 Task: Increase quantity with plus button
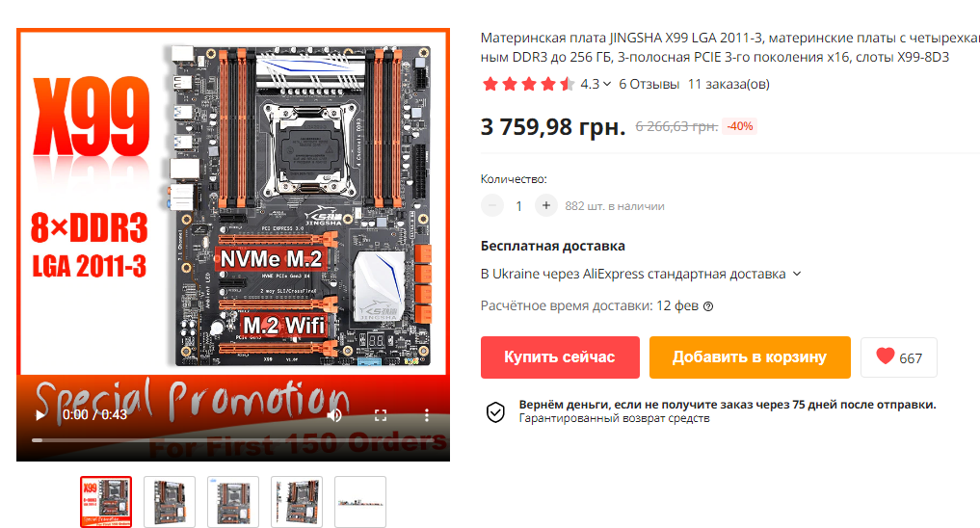[x=545, y=205]
